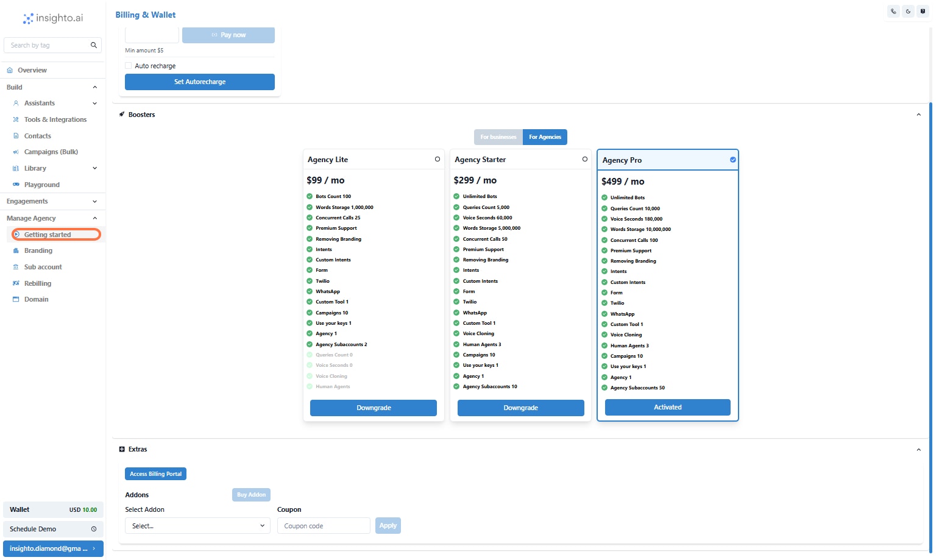Switch to the For Agencies tab

tap(545, 137)
